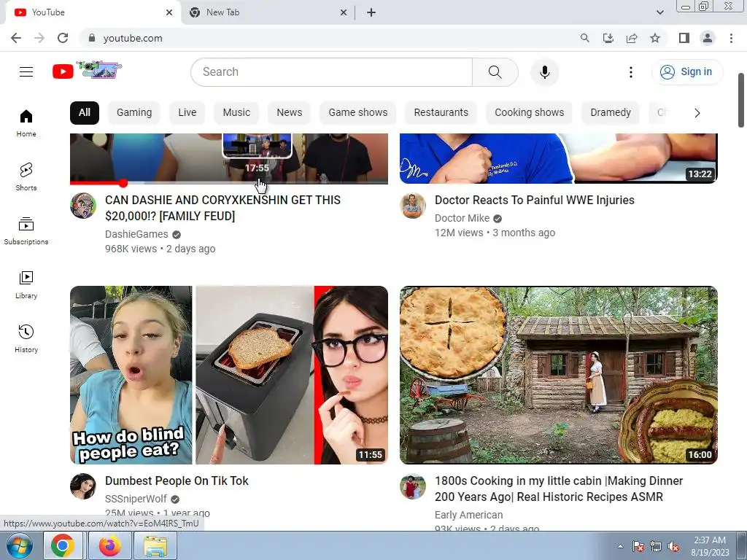Open Firefox from taskbar
747x560 pixels.
[110, 546]
